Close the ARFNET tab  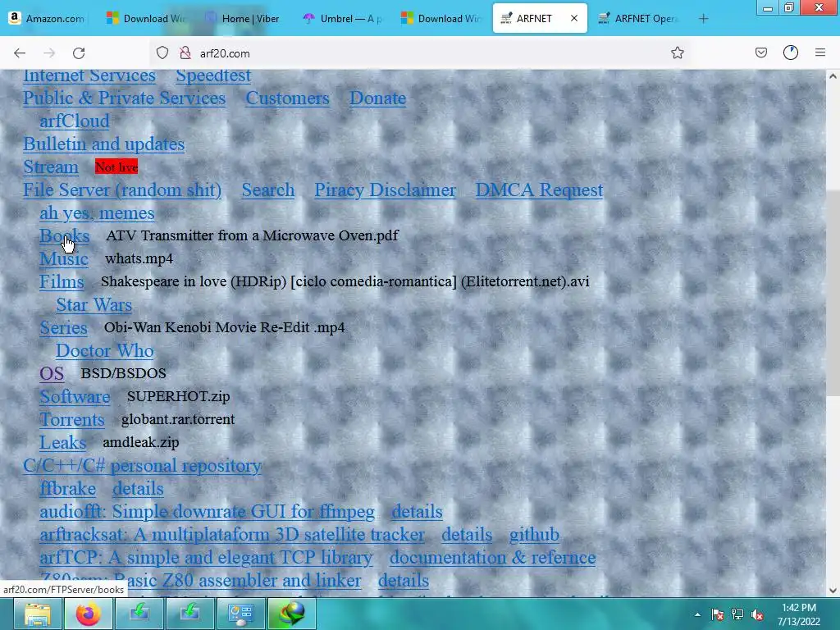[x=573, y=18]
